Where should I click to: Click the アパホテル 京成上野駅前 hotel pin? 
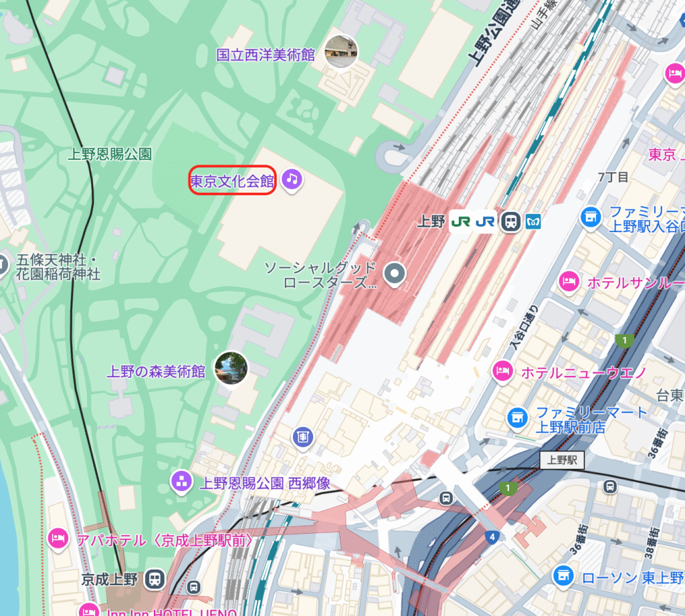[x=58, y=539]
